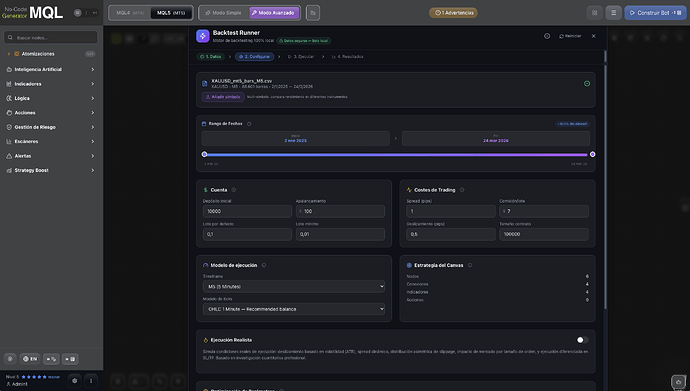
Task: Click the info icon next to Cuenta
Action: tap(234, 190)
